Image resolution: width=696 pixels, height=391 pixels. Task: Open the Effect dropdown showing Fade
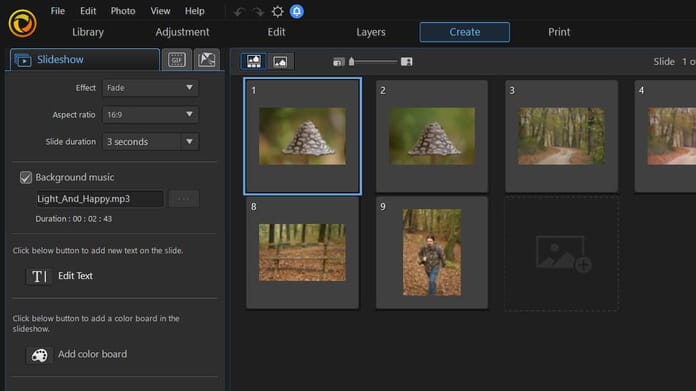click(x=150, y=88)
